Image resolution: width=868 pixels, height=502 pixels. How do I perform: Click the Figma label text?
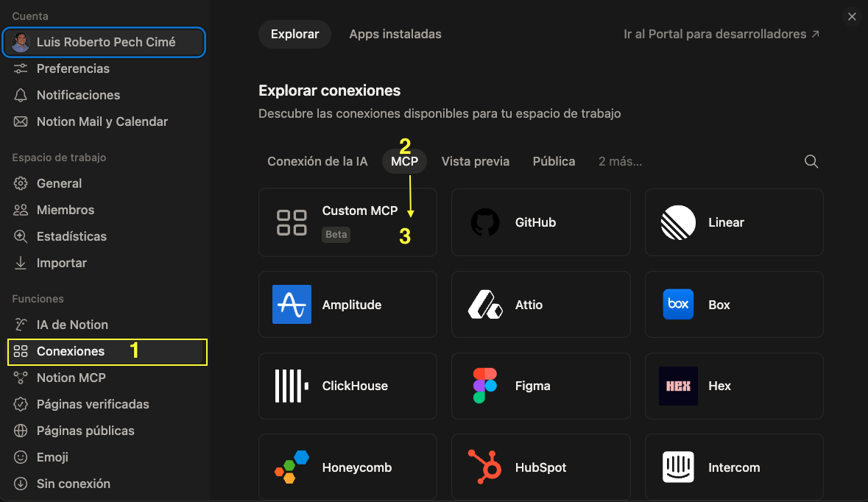coord(532,386)
